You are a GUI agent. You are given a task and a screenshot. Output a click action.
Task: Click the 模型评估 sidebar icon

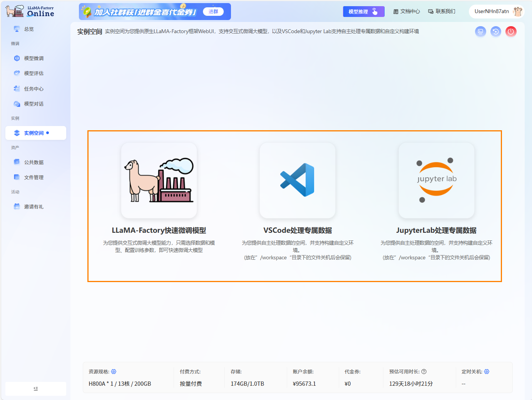[16, 73]
